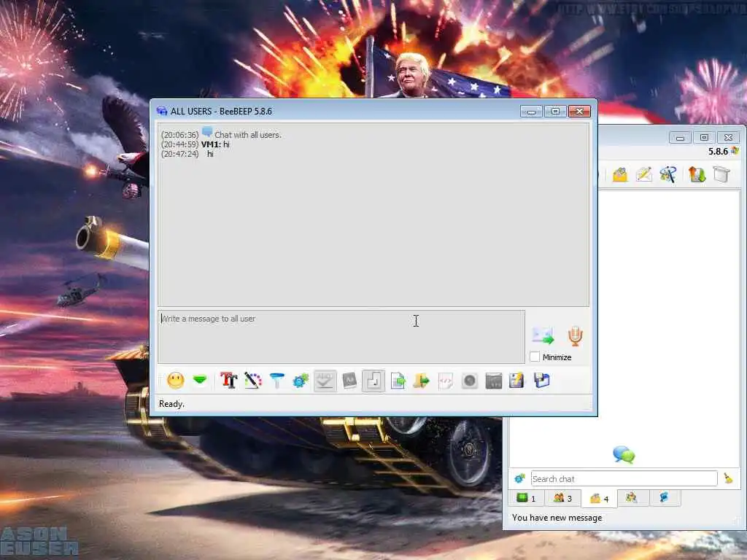Open the tools wrench icon in back window
Screen dimensions: 747x560
coord(668,175)
